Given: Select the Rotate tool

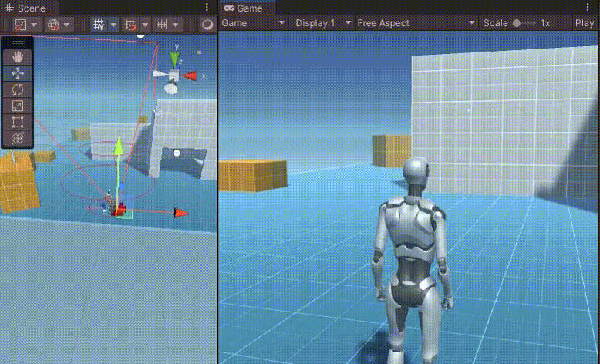Looking at the screenshot, I should [x=18, y=89].
